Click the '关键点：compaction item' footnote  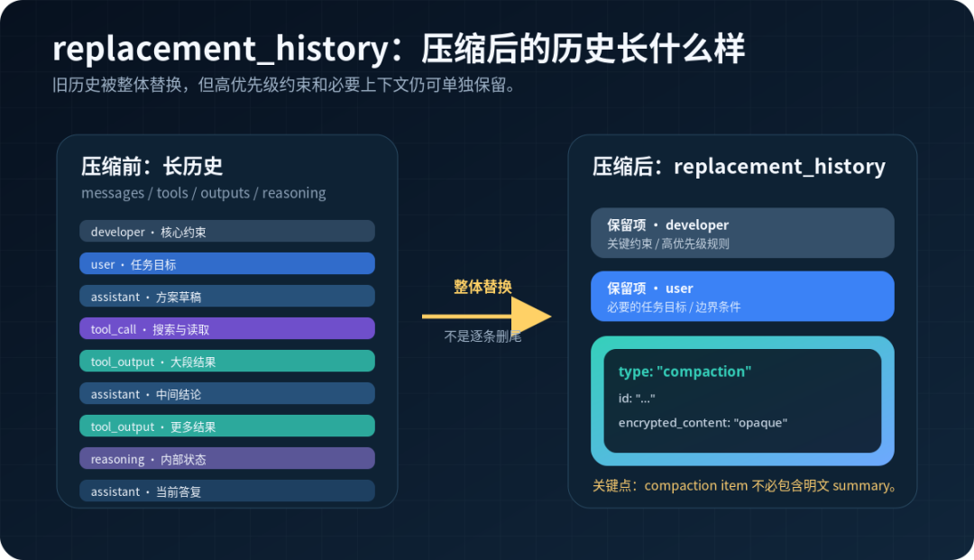click(744, 485)
